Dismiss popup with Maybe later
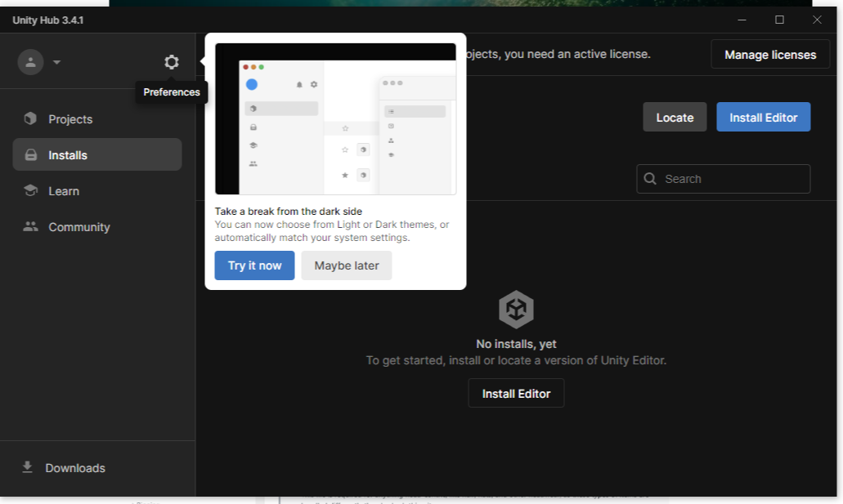 (346, 265)
